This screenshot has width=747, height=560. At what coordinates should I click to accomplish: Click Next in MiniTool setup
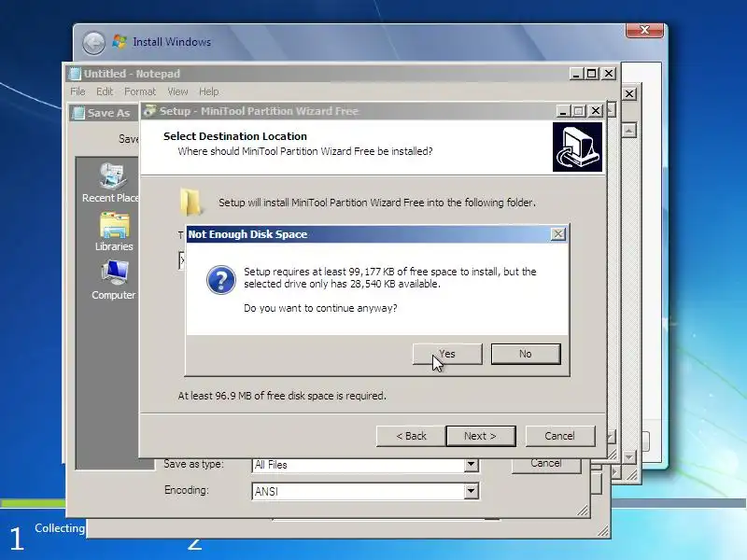(x=480, y=436)
